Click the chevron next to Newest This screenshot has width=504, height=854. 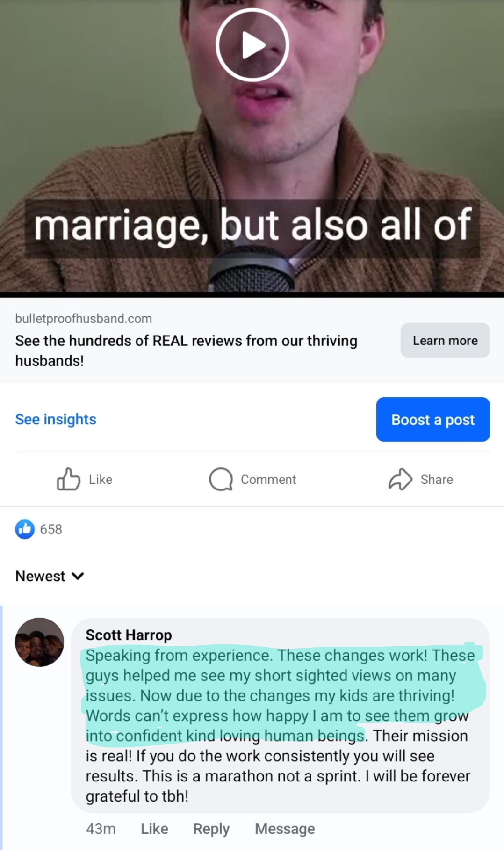78,576
